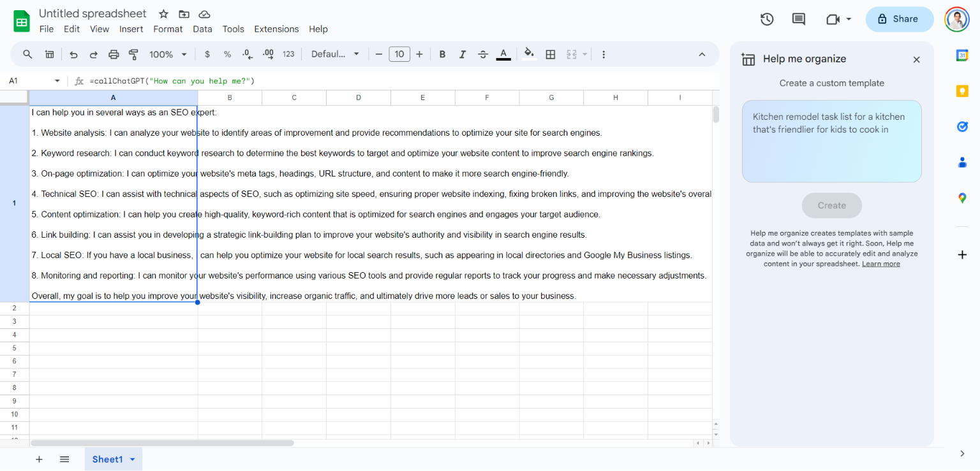Image resolution: width=980 pixels, height=471 pixels.
Task: Open the font selection dropdown
Action: point(334,54)
